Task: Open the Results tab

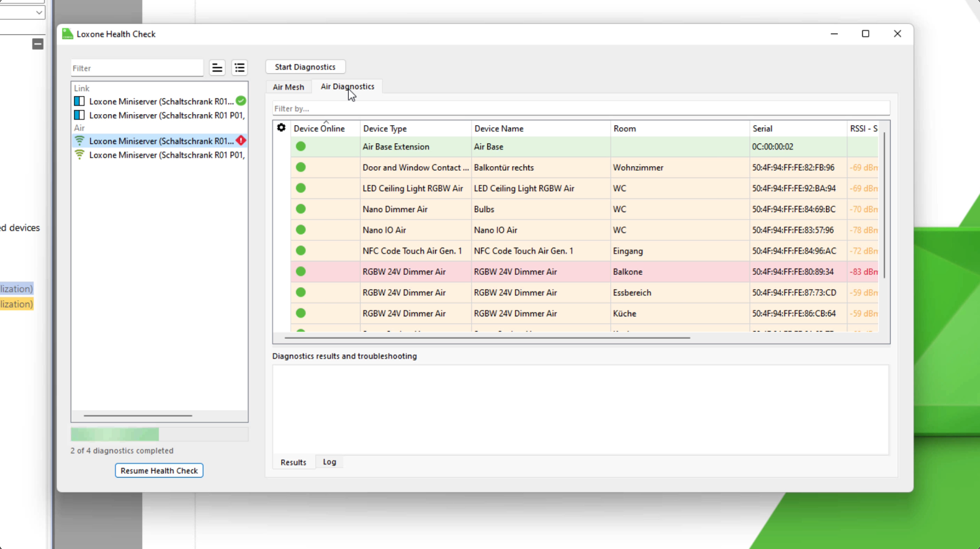Action: point(294,462)
